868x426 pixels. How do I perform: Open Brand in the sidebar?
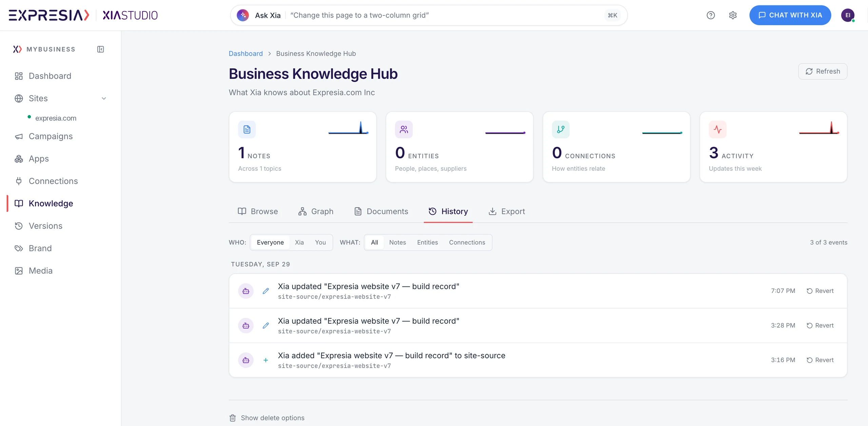click(40, 248)
